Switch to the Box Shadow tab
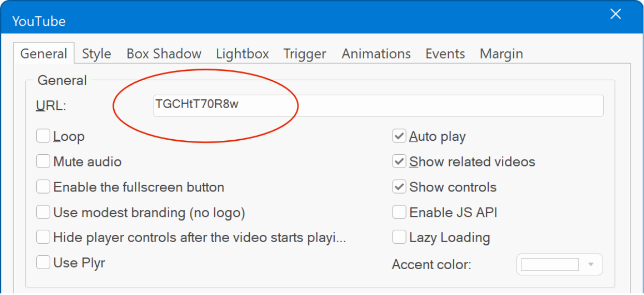Viewport: 644px width, 295px height. click(163, 54)
